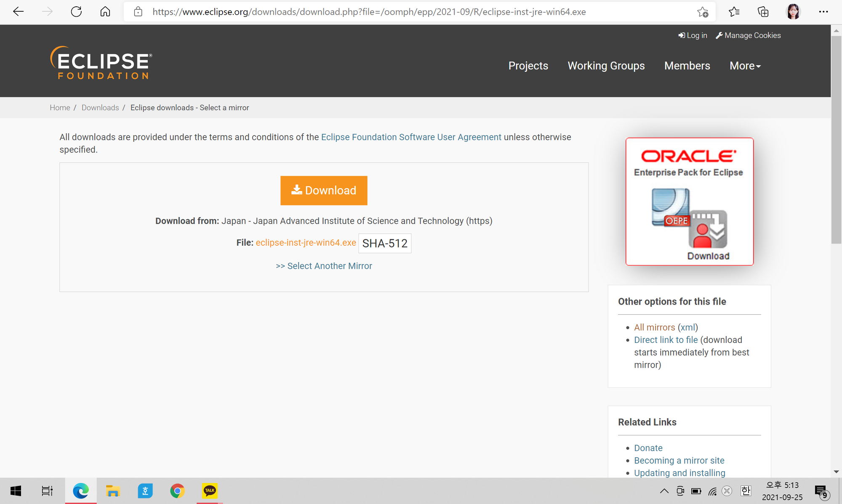
Task: Open File Explorer from the taskbar
Action: coord(113,491)
